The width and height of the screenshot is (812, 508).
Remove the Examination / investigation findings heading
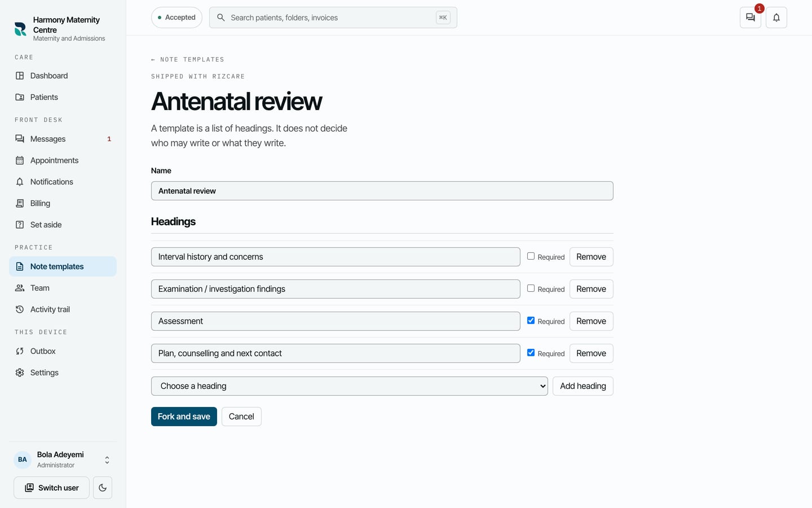(x=591, y=289)
